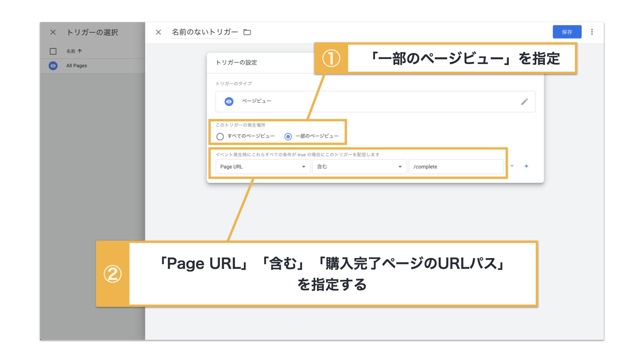Click the /complete value input field
The image size is (644, 362).
[456, 167]
